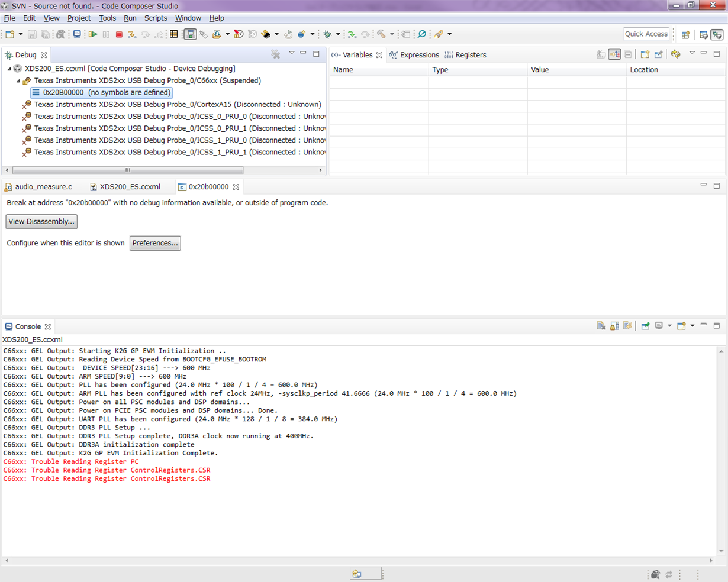Toggle Show Logical Structure in Variables view

614,54
